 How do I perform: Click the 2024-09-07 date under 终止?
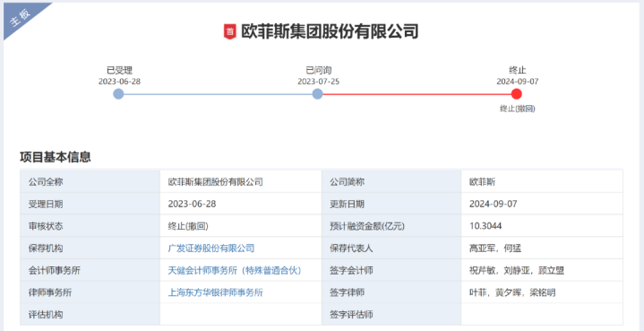click(x=518, y=82)
